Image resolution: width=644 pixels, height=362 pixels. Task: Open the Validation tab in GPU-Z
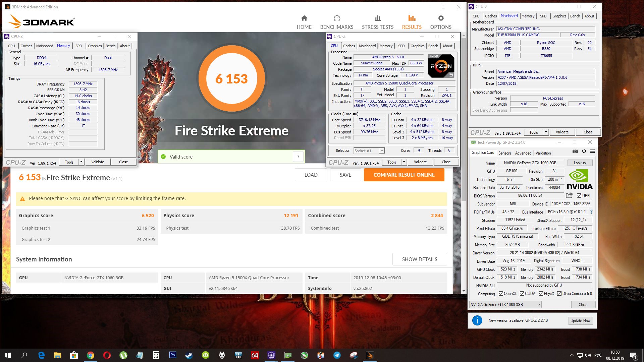pyautogui.click(x=543, y=153)
